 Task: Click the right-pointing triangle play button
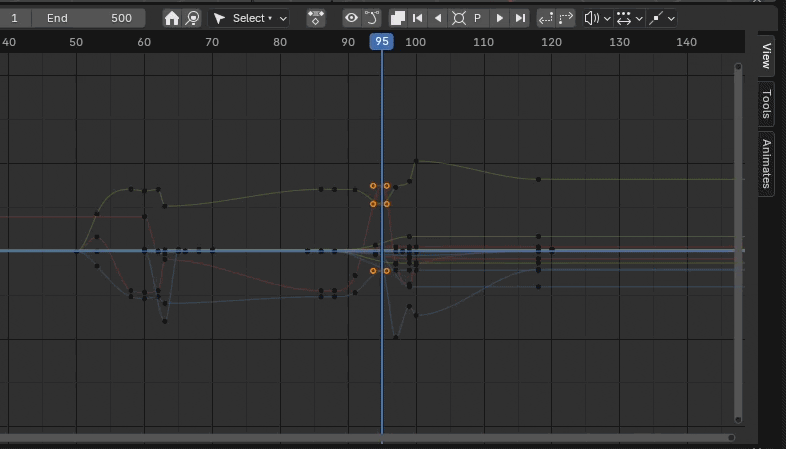[499, 18]
